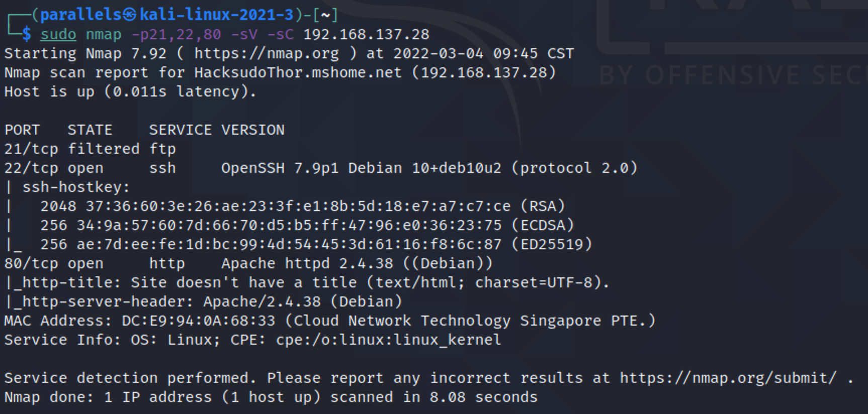Viewport: 868px width, 414px height.
Task: Click the Kali skull icon in the prompt
Action: pos(130,15)
